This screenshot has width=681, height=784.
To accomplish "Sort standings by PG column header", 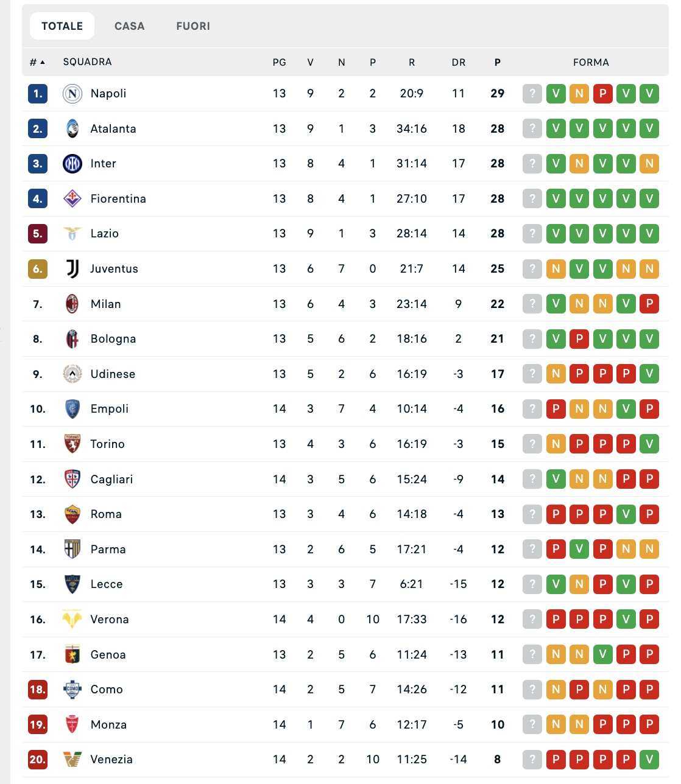I will (279, 62).
